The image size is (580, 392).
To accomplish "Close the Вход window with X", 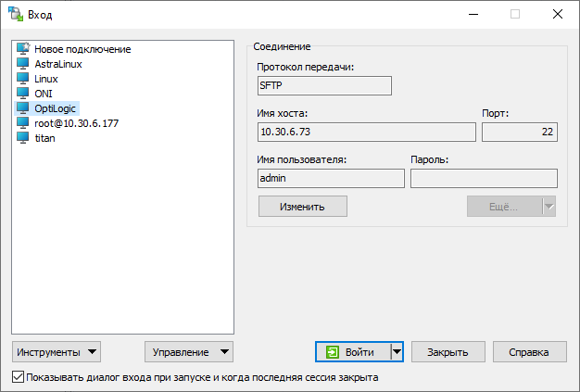I will (x=558, y=15).
